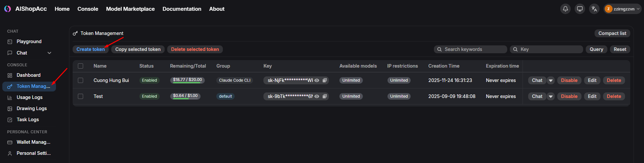Open the Chat dropdown arrow for Cuong Hung Bui

[551, 80]
